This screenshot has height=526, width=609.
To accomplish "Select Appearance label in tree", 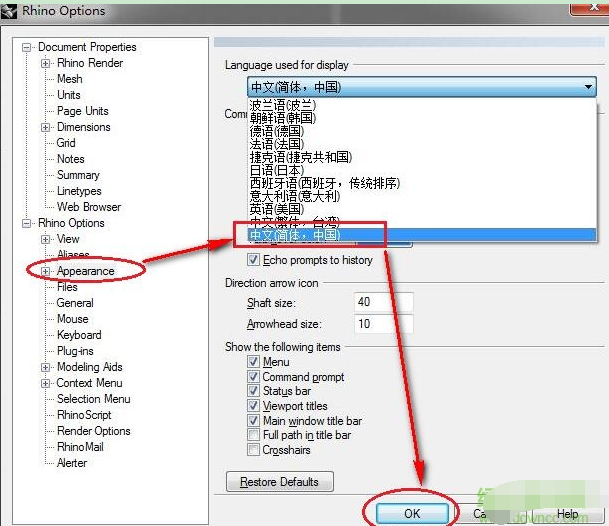I will [85, 271].
